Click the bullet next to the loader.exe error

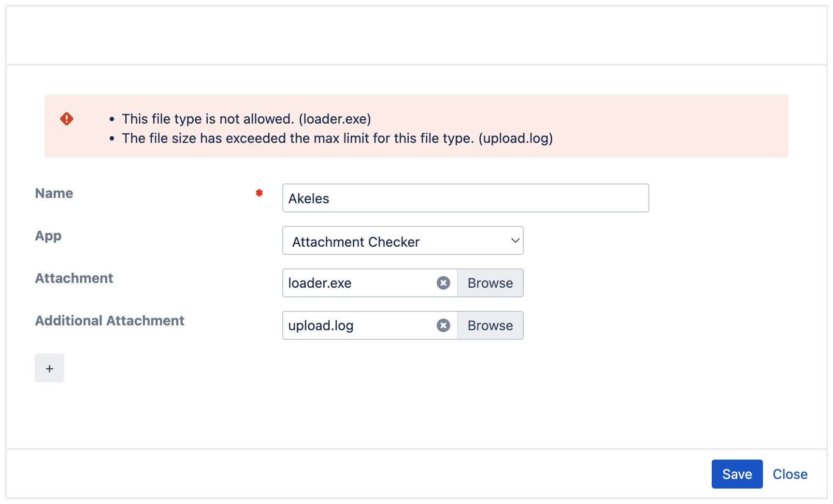(x=112, y=119)
